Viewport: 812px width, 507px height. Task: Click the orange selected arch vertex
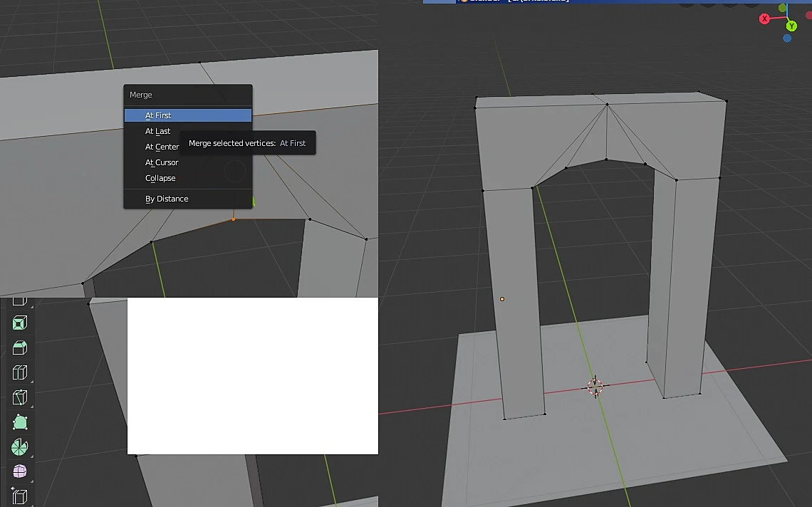click(x=234, y=219)
